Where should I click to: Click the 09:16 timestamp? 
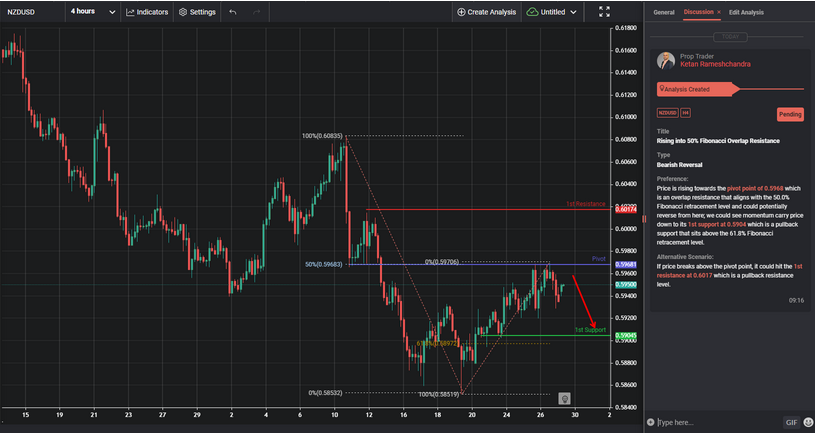pyautogui.click(x=796, y=300)
